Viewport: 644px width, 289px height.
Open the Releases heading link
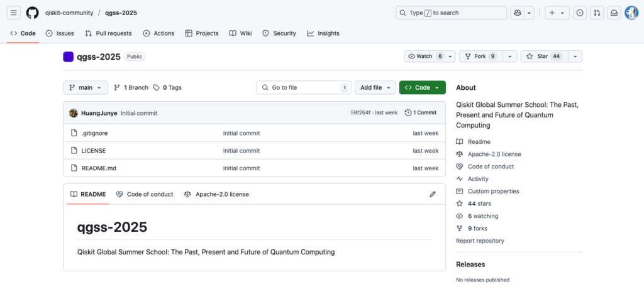470,264
